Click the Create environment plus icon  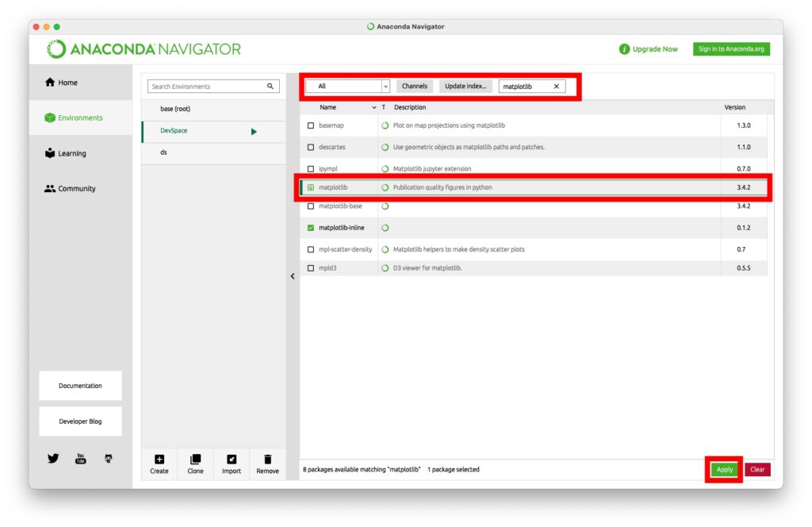(x=159, y=459)
